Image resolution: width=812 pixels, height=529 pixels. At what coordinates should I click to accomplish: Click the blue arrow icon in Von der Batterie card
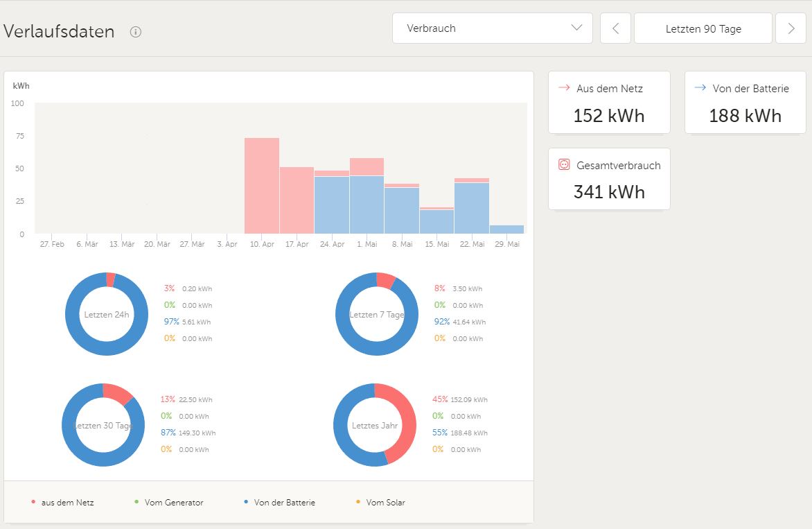pos(700,87)
